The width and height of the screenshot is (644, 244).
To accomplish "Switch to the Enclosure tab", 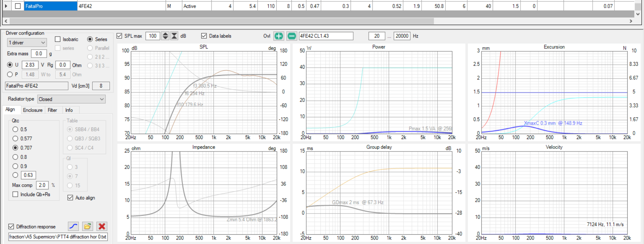I will click(x=33, y=110).
